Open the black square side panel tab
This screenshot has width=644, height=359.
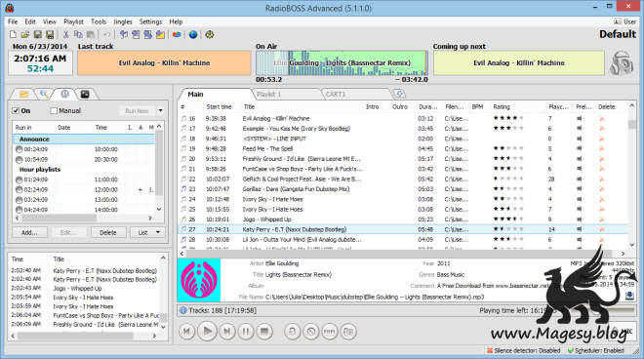click(85, 95)
